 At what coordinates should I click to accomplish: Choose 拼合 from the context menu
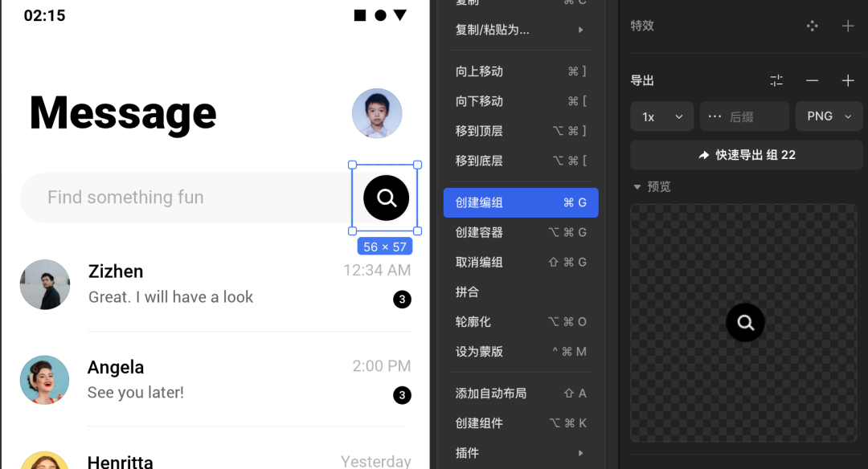click(520, 292)
